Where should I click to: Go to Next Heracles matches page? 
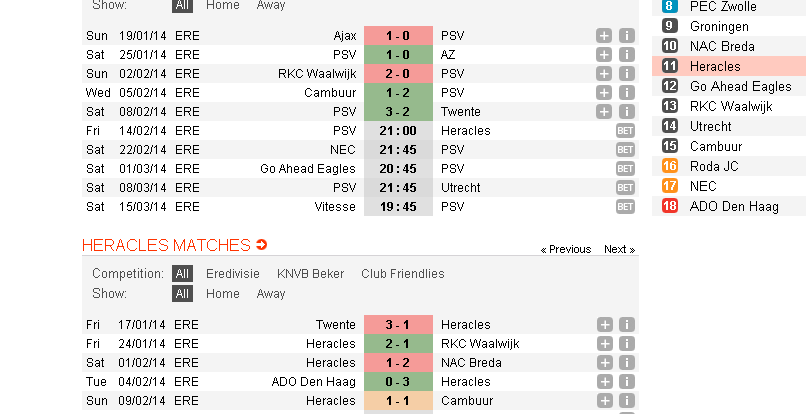click(x=619, y=249)
